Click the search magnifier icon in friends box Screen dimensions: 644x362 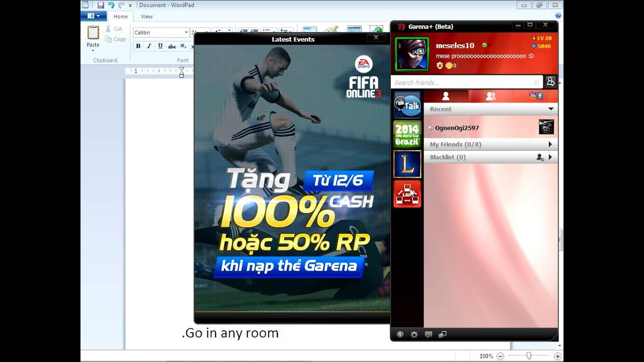click(536, 82)
